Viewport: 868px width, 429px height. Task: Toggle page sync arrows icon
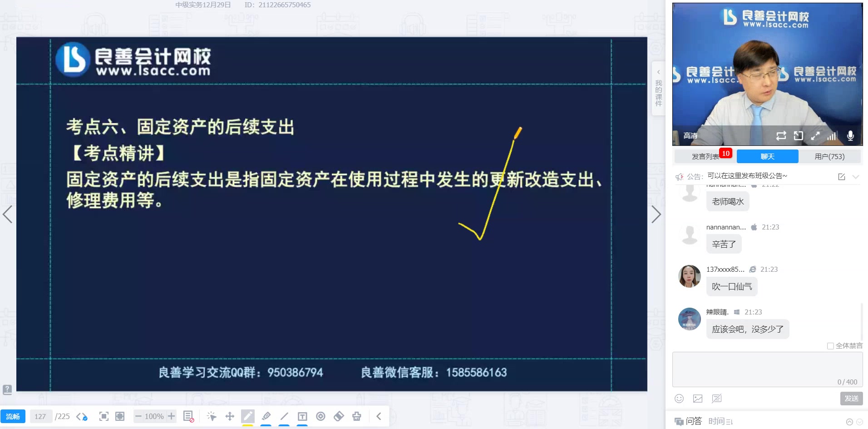coord(82,417)
